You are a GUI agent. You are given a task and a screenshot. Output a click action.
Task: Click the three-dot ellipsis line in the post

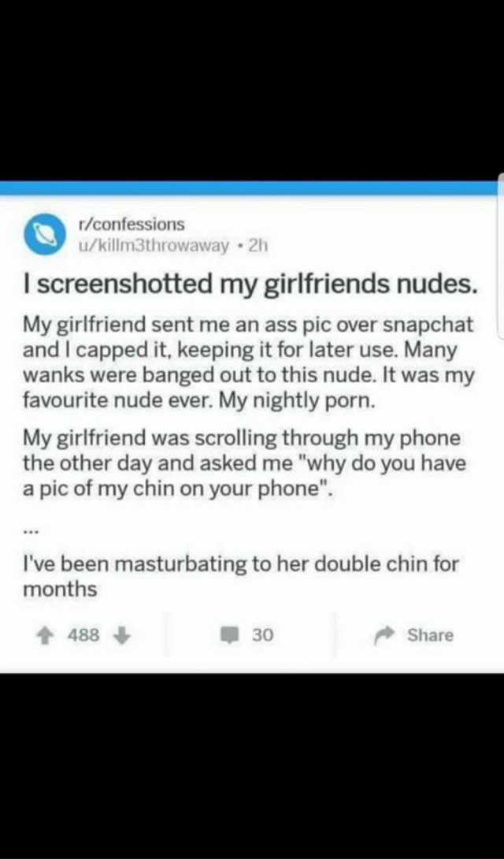point(31,530)
